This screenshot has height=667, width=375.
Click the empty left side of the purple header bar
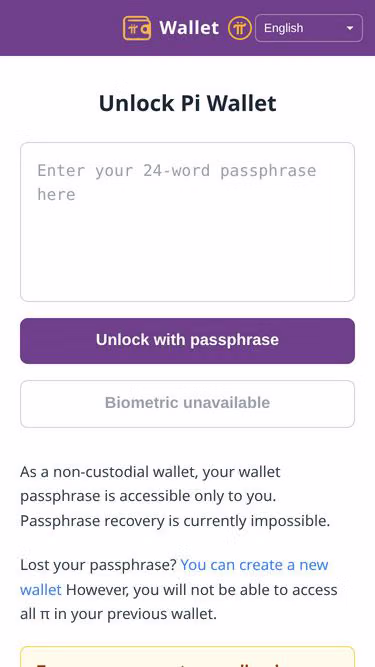[60, 28]
